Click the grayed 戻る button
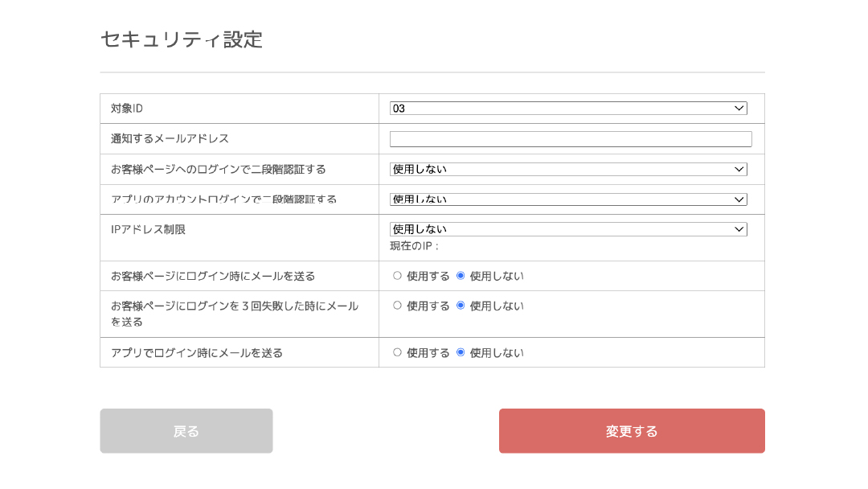This screenshot has height=489, width=868. pyautogui.click(x=186, y=430)
